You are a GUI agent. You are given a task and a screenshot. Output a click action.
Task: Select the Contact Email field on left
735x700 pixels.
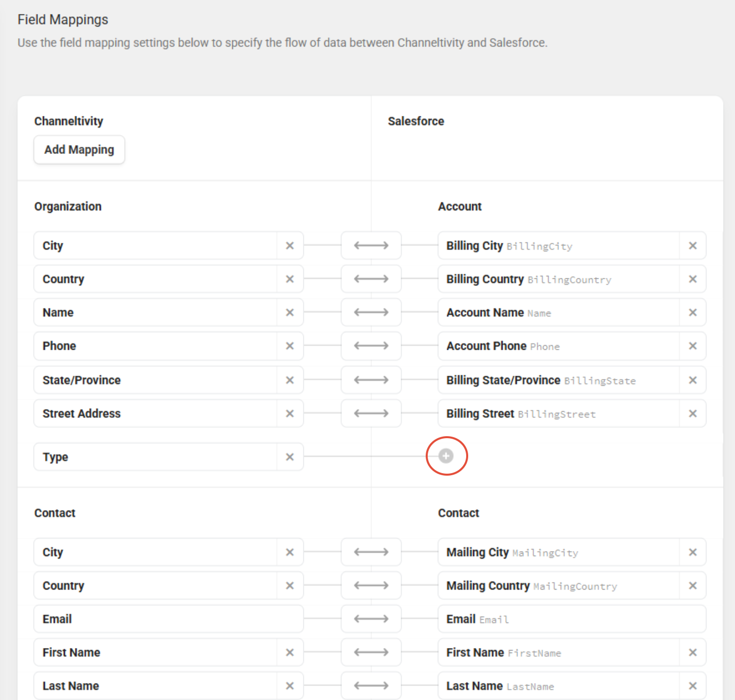click(168, 619)
